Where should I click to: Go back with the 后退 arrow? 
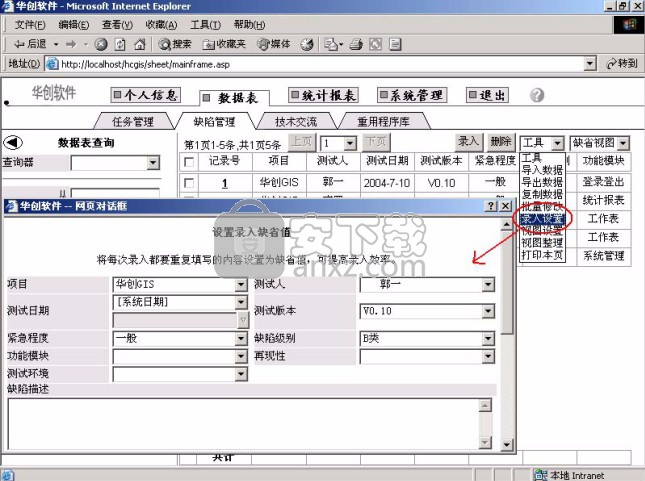[30, 44]
